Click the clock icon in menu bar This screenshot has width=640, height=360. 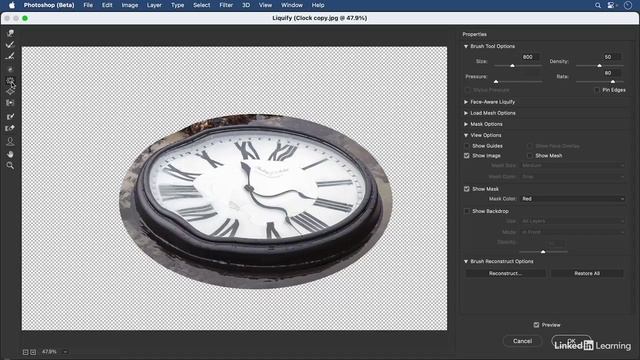click(628, 5)
